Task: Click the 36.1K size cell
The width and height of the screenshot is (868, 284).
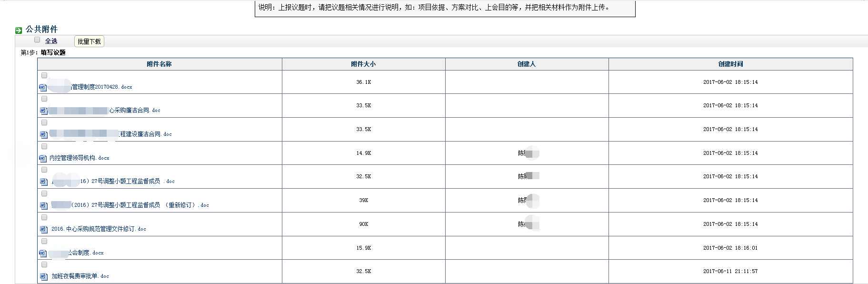Action: [363, 82]
